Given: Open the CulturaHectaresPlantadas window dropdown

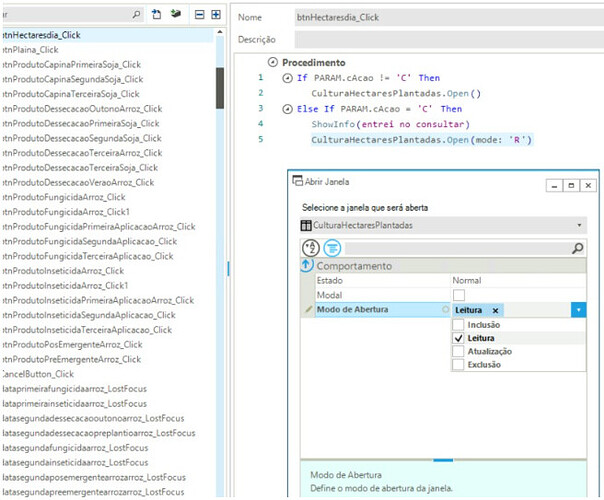Looking at the screenshot, I should pos(578,226).
